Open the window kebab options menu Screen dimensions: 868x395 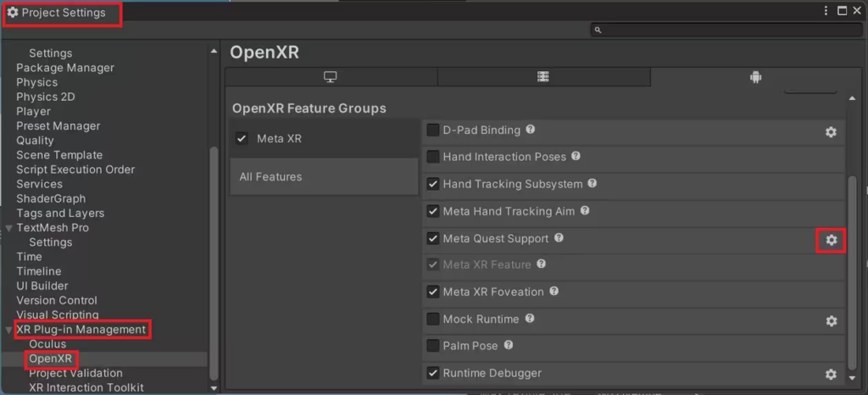pos(826,11)
